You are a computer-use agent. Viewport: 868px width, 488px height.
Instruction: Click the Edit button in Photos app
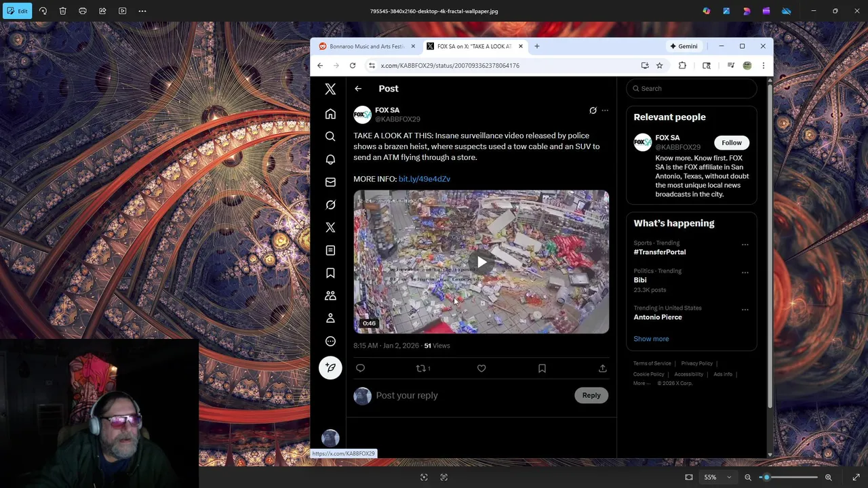tap(17, 11)
